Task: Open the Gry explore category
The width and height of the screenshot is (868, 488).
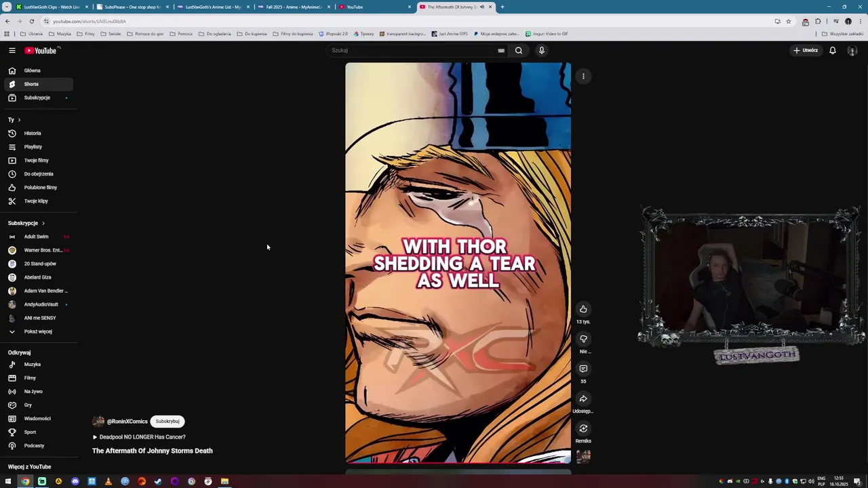Action: pos(39,405)
